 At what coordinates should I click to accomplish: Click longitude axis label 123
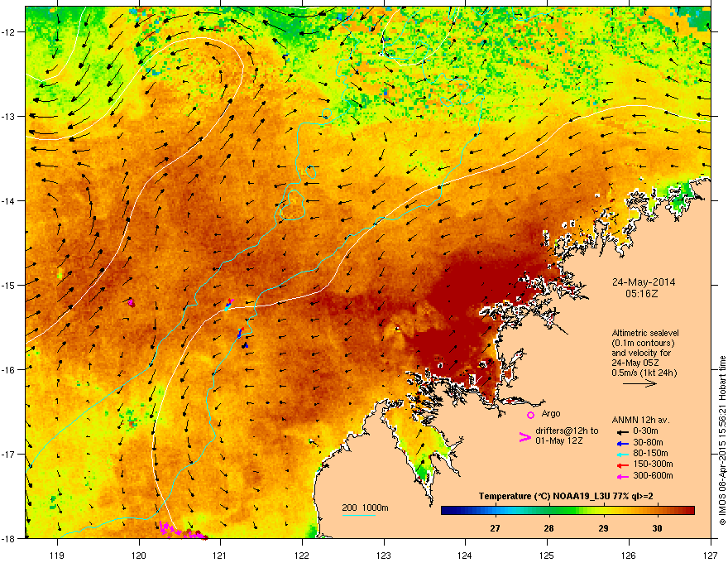click(x=384, y=555)
